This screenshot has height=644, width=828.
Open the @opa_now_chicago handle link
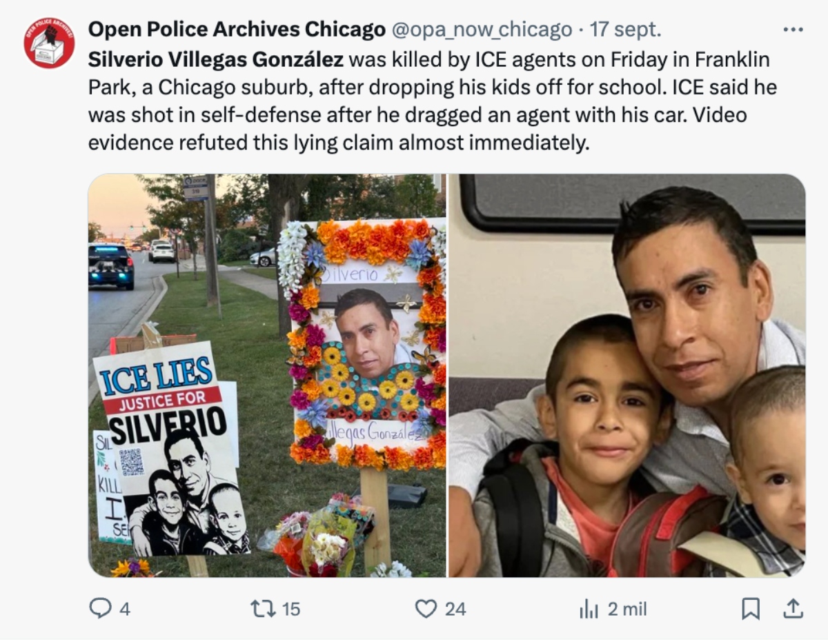coord(482,30)
